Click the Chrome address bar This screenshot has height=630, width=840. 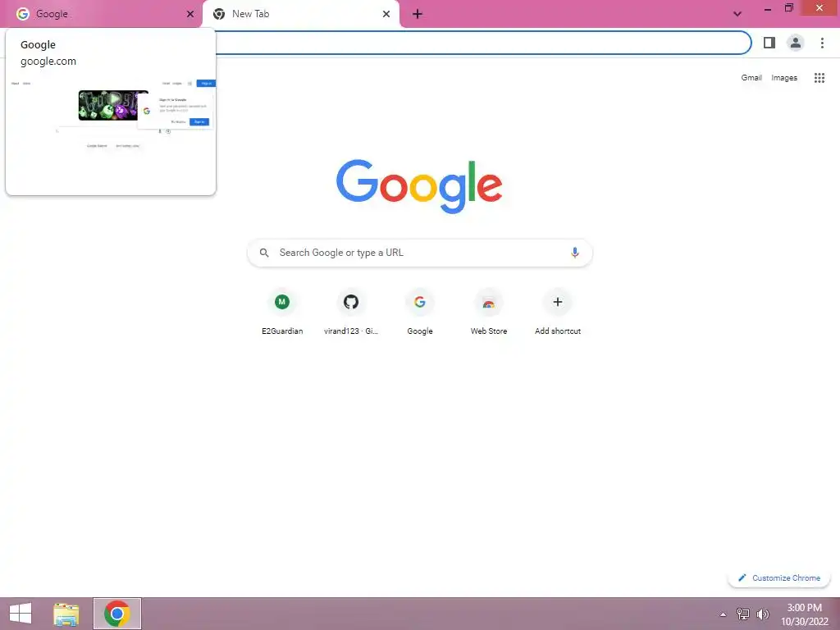click(x=482, y=43)
